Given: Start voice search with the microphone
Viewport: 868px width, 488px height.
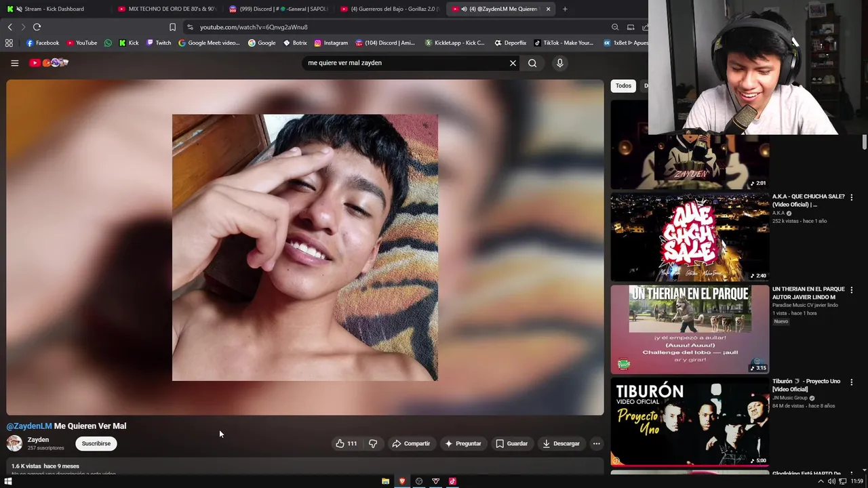Looking at the screenshot, I should (559, 63).
